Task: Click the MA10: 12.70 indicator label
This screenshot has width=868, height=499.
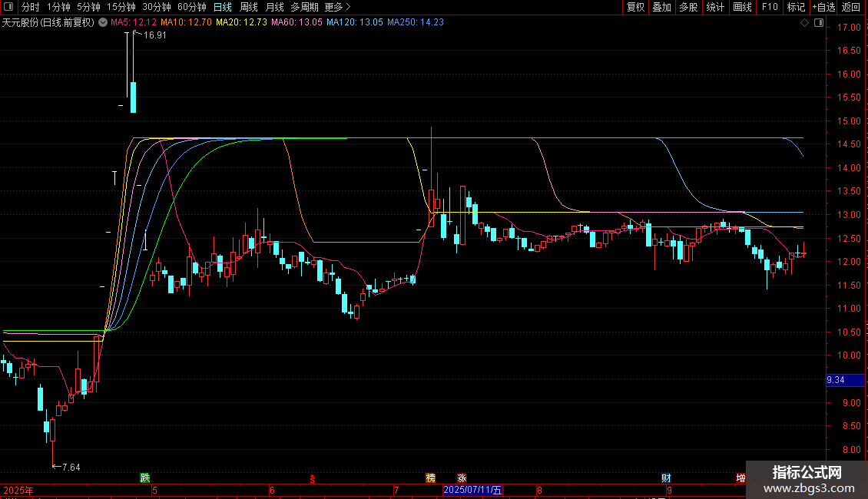Action: click(x=186, y=22)
